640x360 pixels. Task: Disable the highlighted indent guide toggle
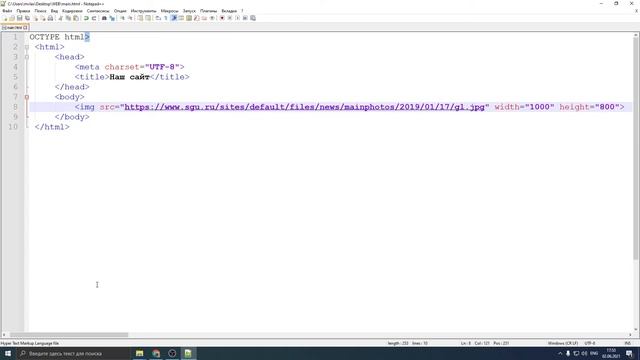pos(174,18)
